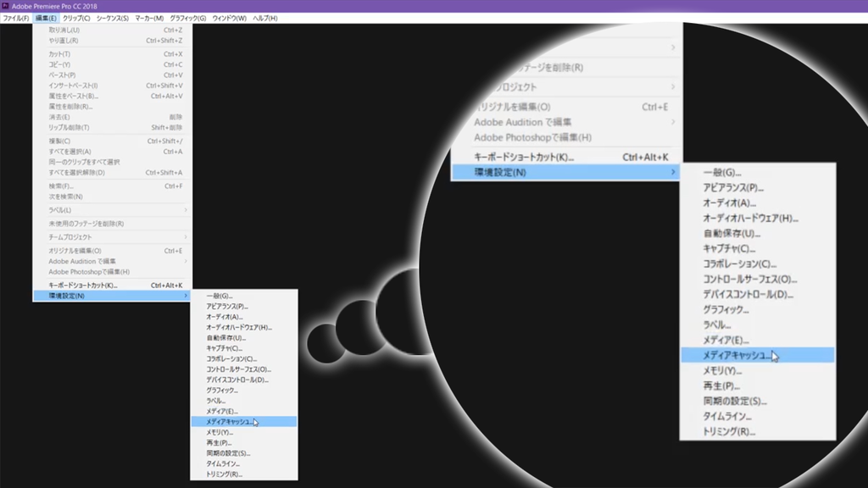The height and width of the screenshot is (488, 868).
Task: Select 属性をペースト(B)... menu entry
Action: [113, 97]
